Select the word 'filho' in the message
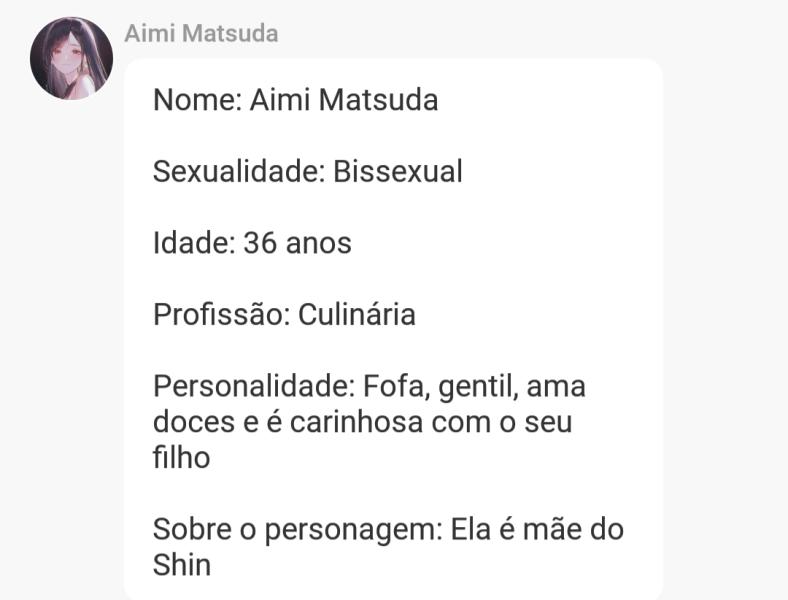Image resolution: width=788 pixels, height=600 pixels. coord(181,457)
